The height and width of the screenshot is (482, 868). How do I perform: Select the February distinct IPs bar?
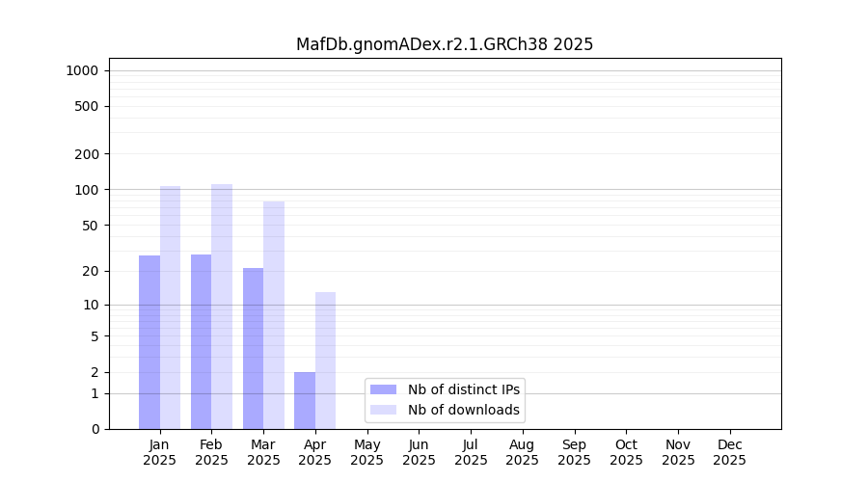201,342
